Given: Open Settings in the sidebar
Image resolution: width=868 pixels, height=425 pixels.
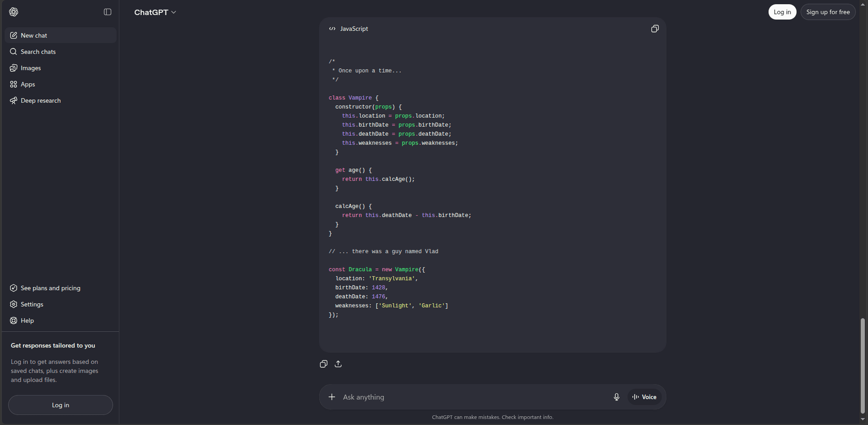Looking at the screenshot, I should 60,304.
